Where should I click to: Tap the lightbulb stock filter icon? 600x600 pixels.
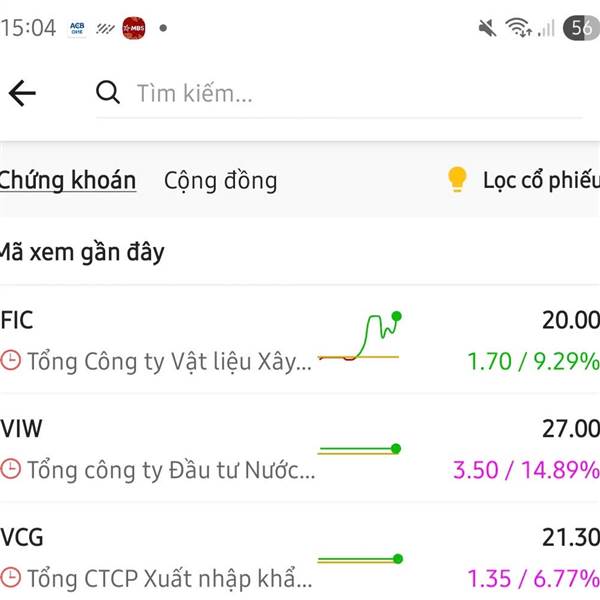point(457,180)
